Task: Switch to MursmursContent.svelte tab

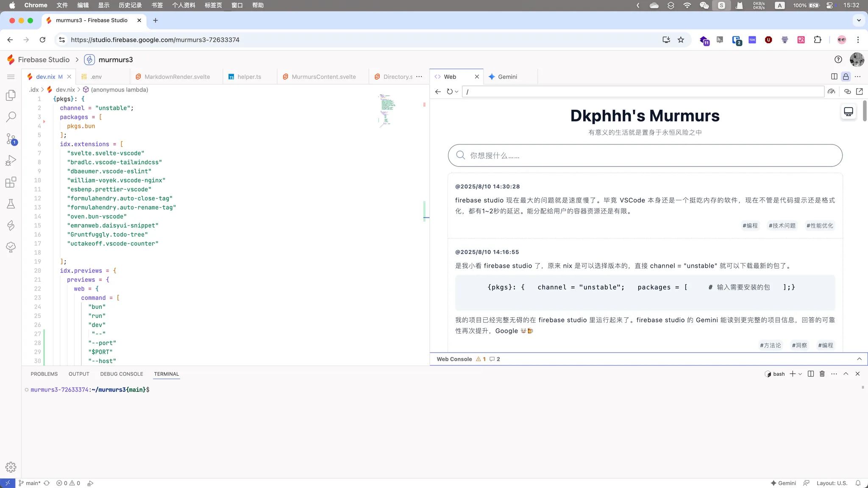Action: pos(324,77)
